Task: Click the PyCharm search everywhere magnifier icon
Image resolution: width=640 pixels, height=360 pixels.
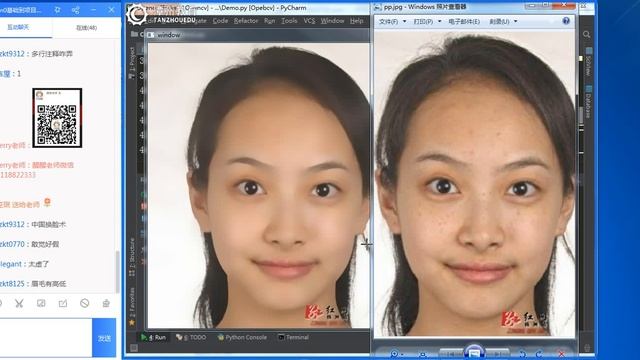Action: (587, 35)
